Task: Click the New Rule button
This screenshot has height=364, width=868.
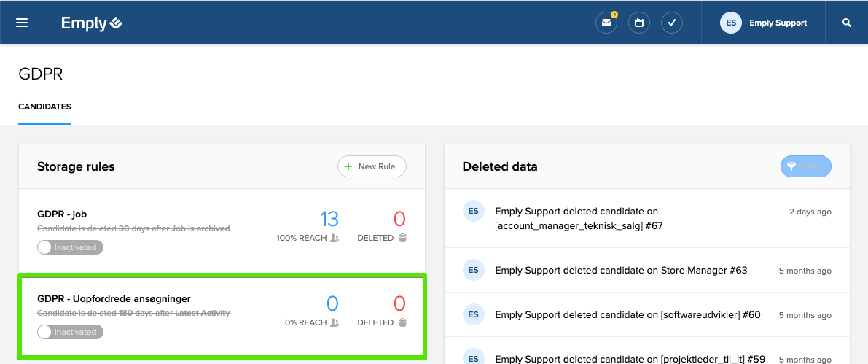Action: pyautogui.click(x=372, y=166)
